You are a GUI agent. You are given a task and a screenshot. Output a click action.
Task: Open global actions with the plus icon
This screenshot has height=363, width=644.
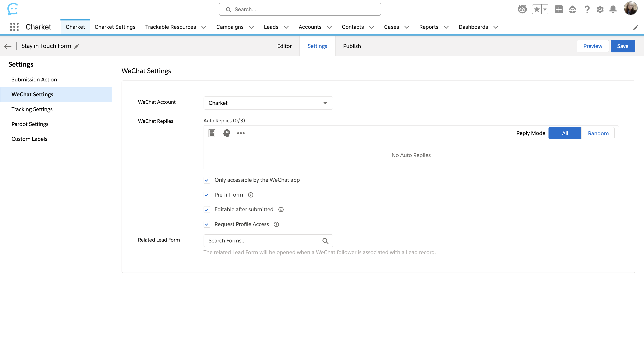pyautogui.click(x=559, y=9)
